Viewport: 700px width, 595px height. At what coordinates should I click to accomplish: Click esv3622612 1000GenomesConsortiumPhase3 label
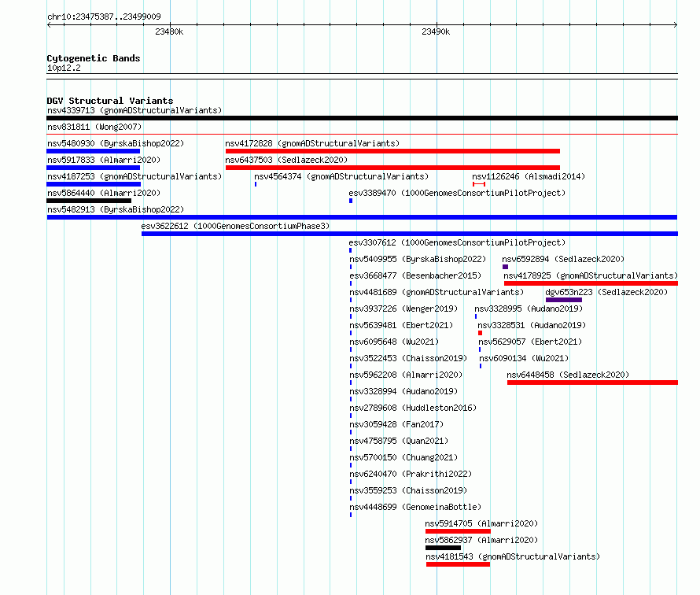click(235, 226)
